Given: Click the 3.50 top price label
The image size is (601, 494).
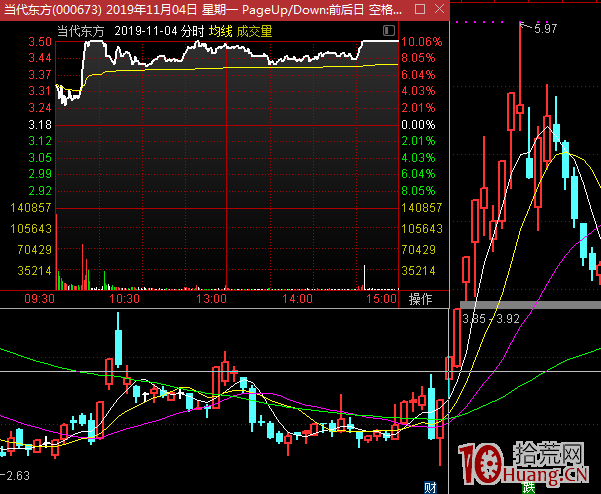Looking at the screenshot, I should point(40,41).
